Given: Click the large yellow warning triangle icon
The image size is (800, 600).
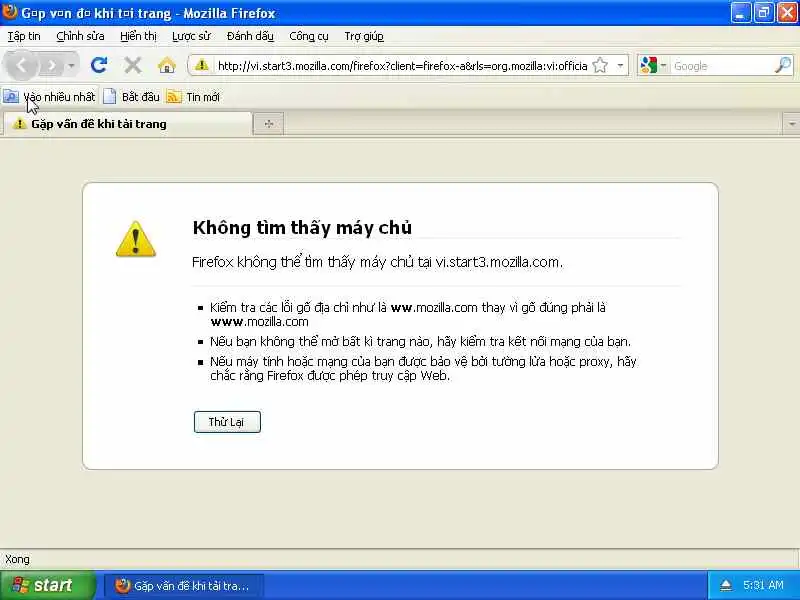Looking at the screenshot, I should point(136,239).
